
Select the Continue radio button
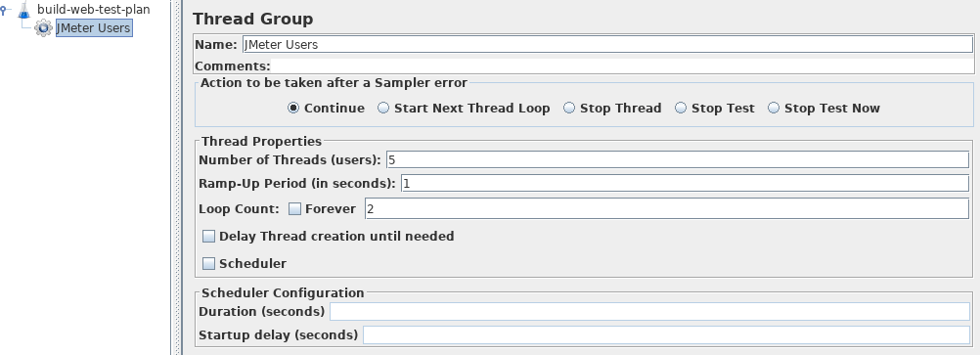293,109
